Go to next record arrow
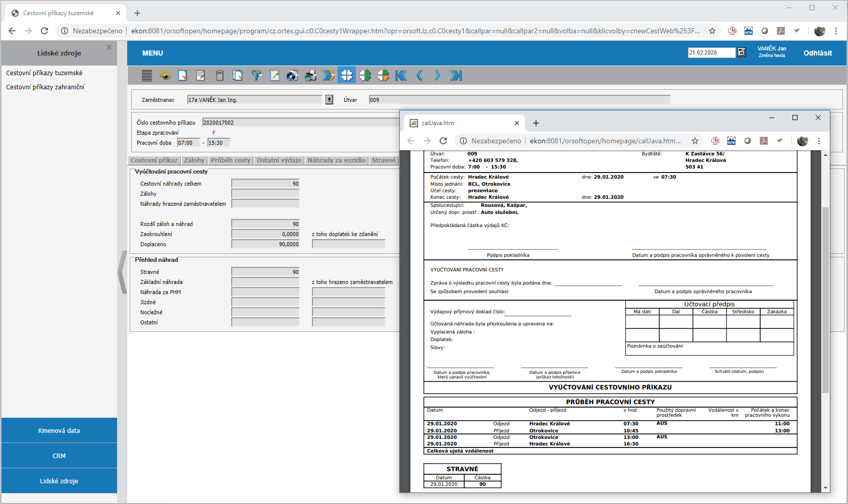Viewport: 848px width, 504px height. (x=437, y=76)
